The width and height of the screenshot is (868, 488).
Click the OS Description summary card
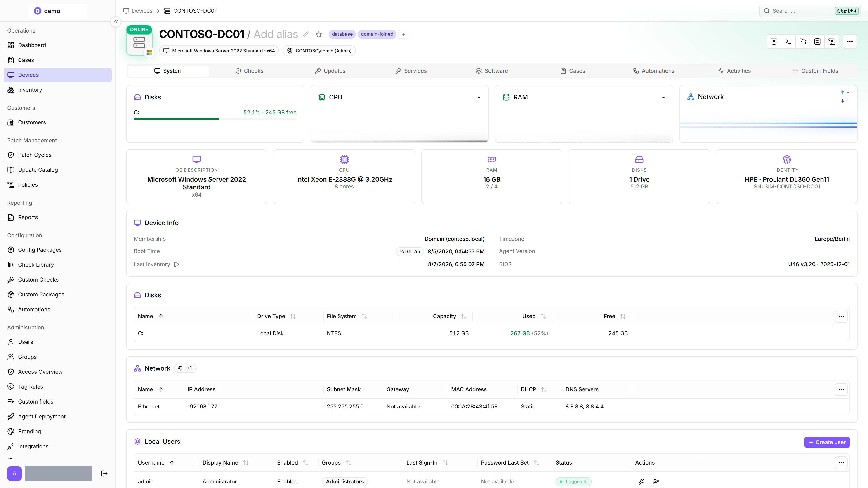(196, 177)
